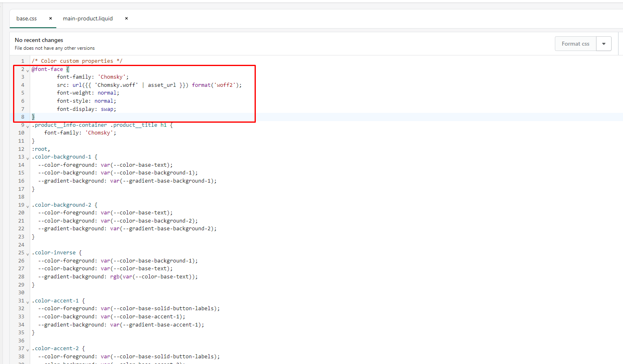
Task: Click the '.color-accent-1' selector
Action: [x=55, y=300]
